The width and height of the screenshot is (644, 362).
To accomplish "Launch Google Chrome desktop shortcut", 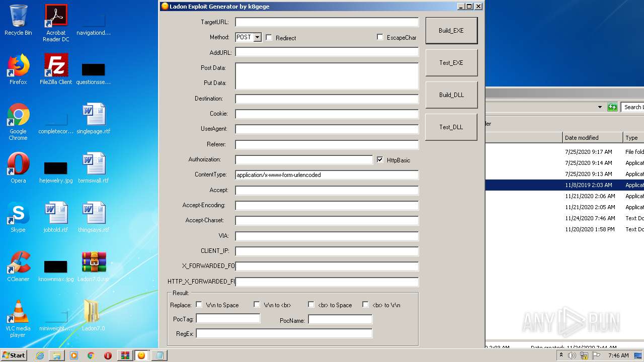I will click(x=18, y=122).
